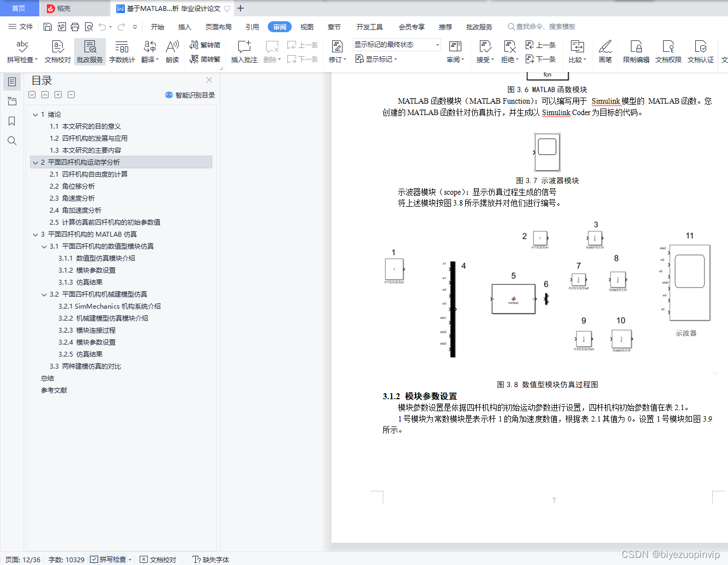Open the table of contents sidebar icon
Screen dimensions: 728x565
click(x=12, y=82)
